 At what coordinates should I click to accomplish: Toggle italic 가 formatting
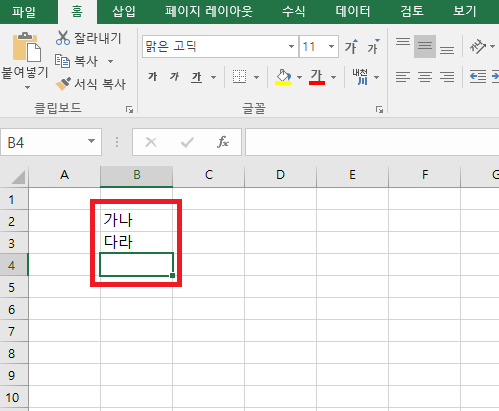174,77
